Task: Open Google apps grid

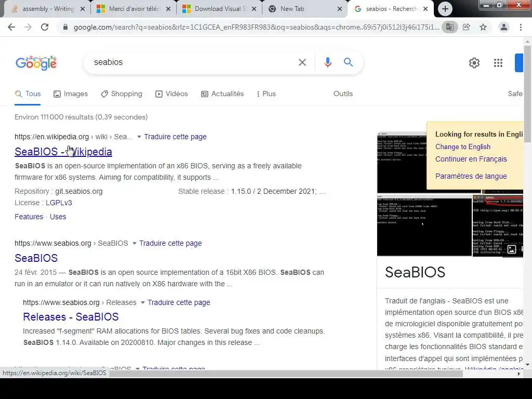Action: pos(498,63)
